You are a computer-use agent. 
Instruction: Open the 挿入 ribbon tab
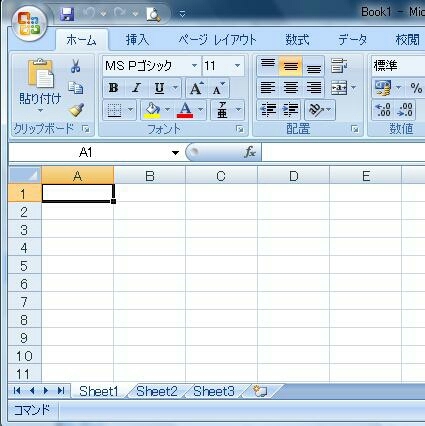coord(137,40)
